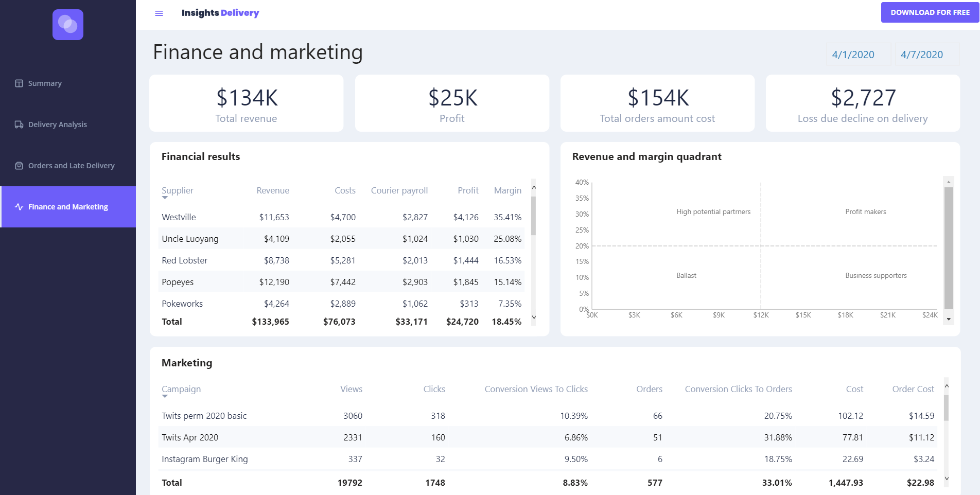Click the Finance and Marketing pulse icon
Image resolution: width=980 pixels, height=495 pixels.
pyautogui.click(x=19, y=207)
